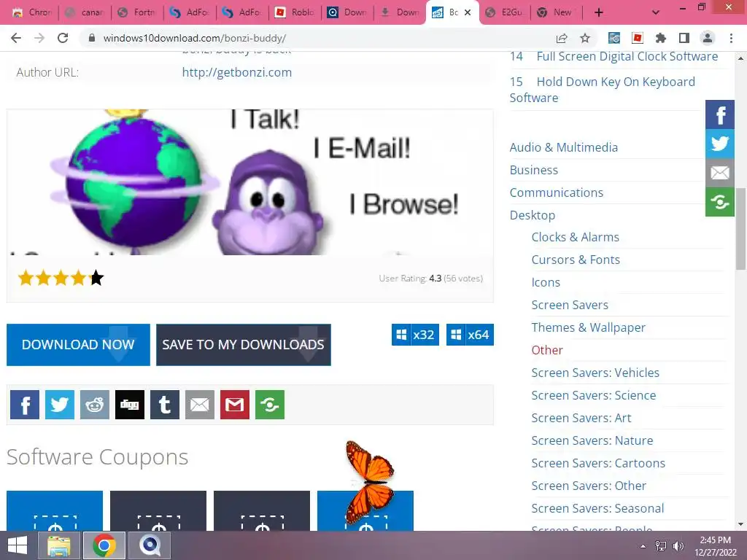Click the taskbar clock showing 2:45 PM
Viewport: 747px width, 560px height.
(x=715, y=545)
